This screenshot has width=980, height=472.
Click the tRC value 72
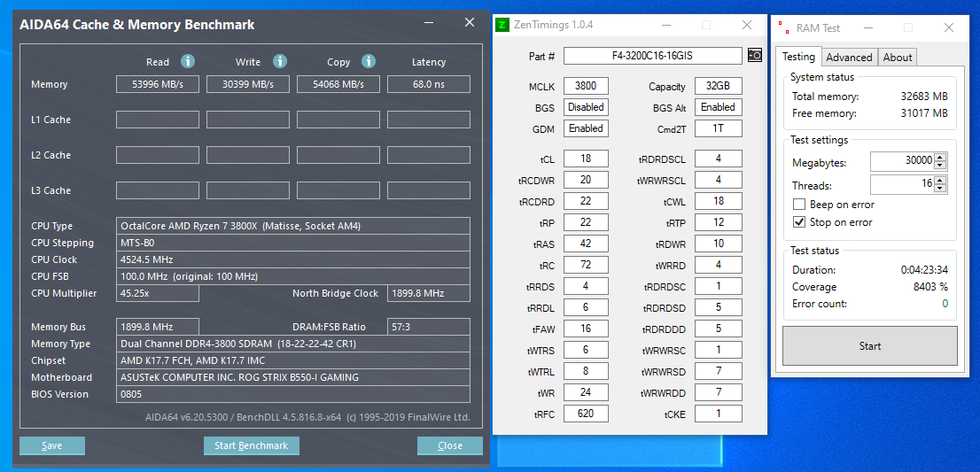click(586, 265)
